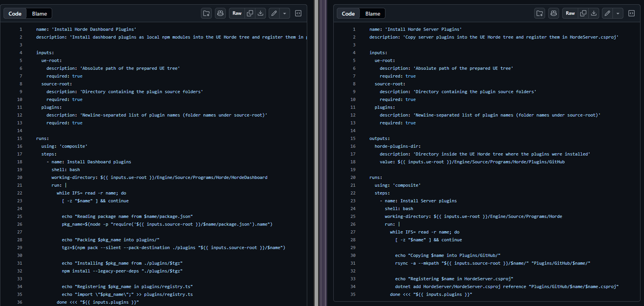Select line number 18 in Server Plugins file
The height and width of the screenshot is (306, 644).
click(x=354, y=161)
